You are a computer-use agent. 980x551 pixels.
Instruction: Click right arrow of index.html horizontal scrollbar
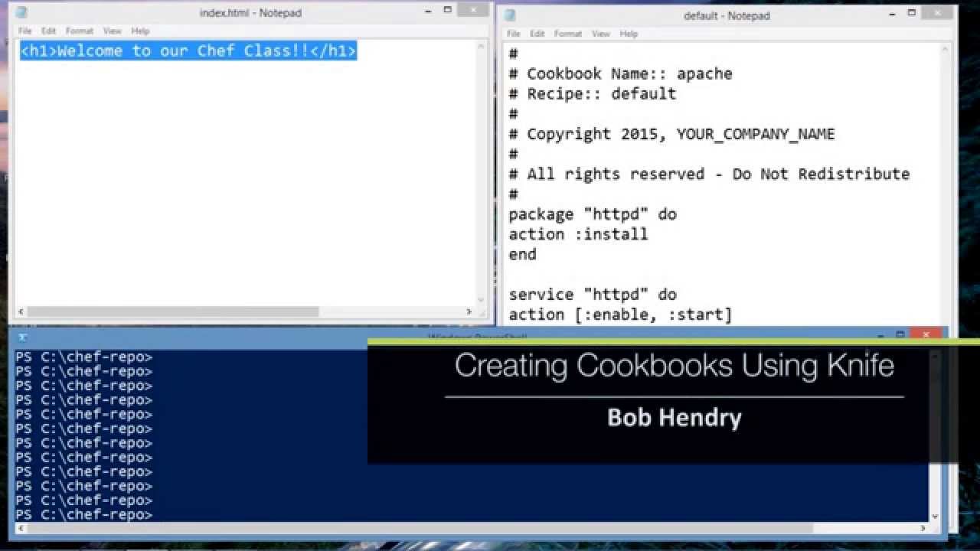469,311
